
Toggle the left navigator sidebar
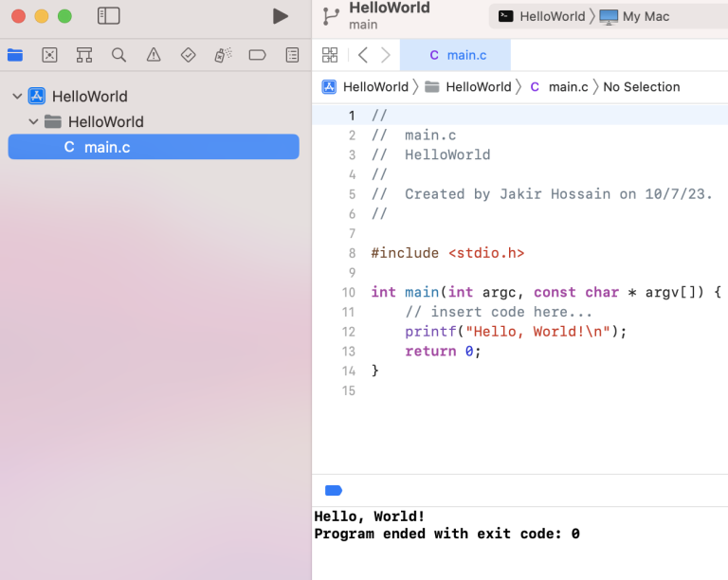[109, 16]
